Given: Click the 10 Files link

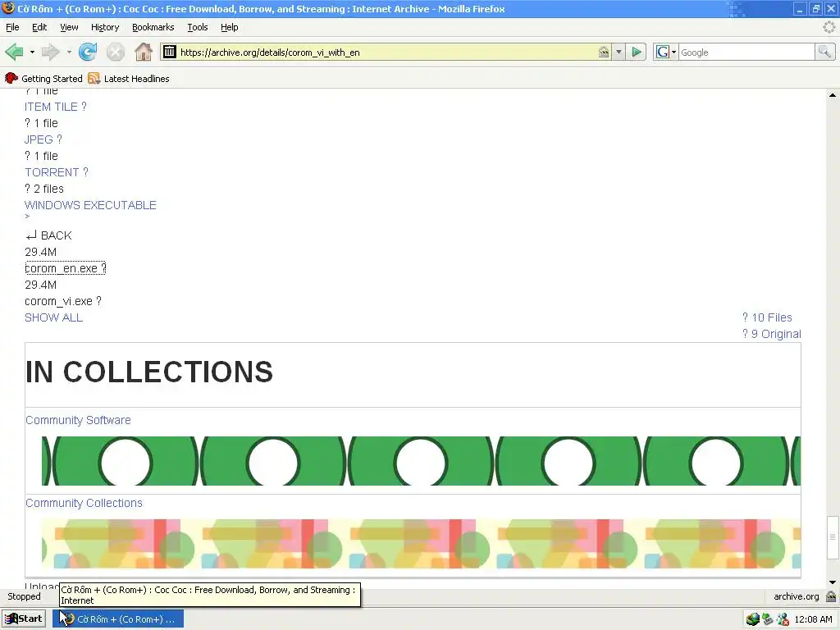Looking at the screenshot, I should pyautogui.click(x=767, y=317).
